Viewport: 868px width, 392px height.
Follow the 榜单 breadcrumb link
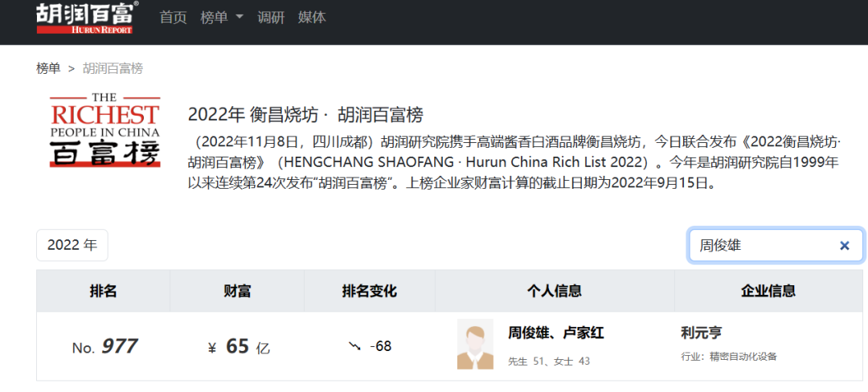[48, 68]
